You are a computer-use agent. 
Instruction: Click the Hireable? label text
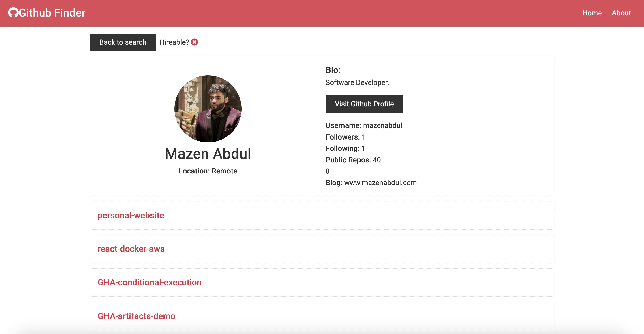[x=174, y=42]
